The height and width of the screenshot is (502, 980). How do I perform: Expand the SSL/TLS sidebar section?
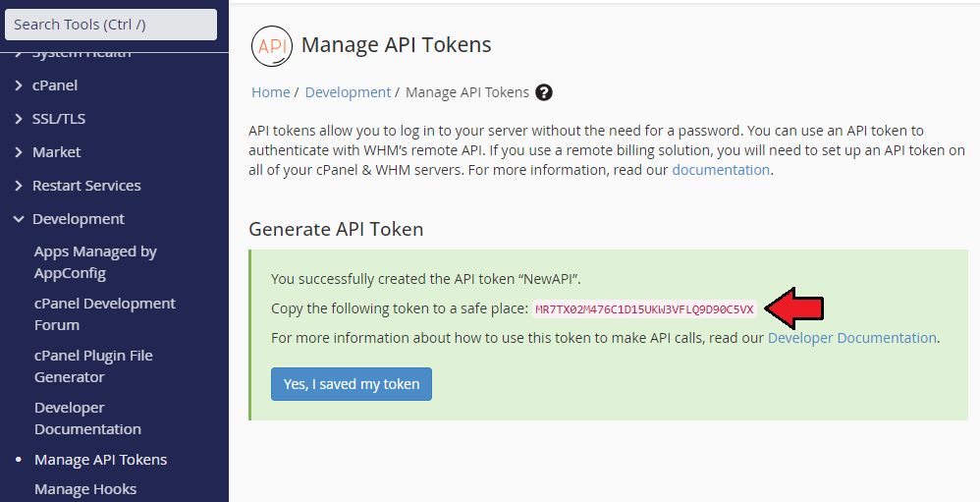18,119
